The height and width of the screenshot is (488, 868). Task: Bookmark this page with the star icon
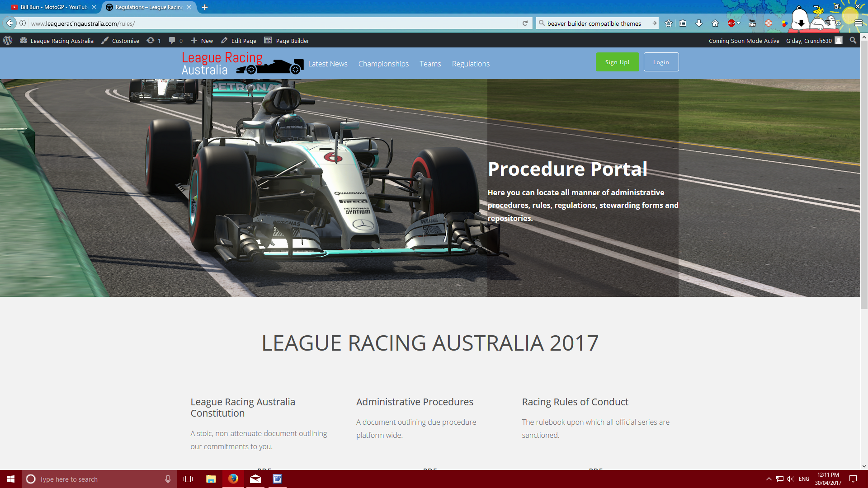pos(669,23)
